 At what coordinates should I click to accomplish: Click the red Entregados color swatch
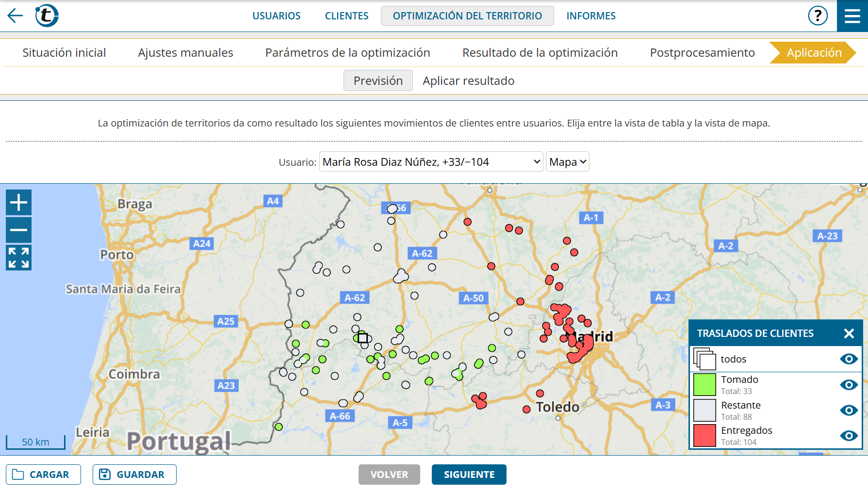[x=704, y=436]
